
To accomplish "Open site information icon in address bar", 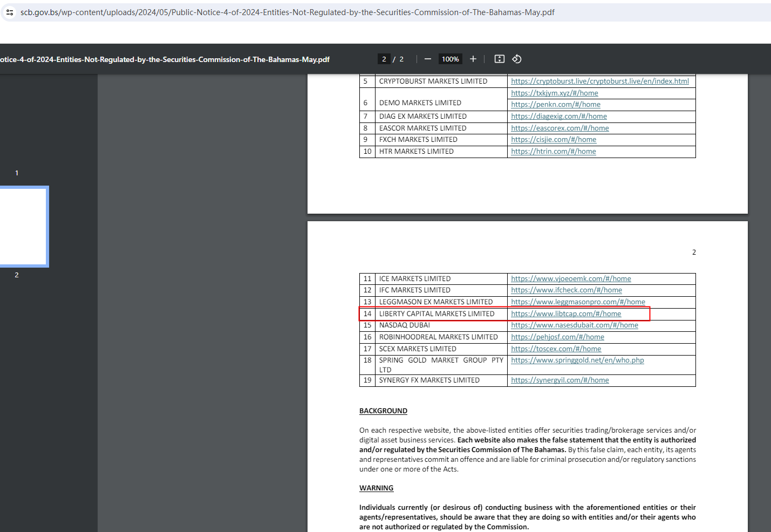I will click(10, 12).
